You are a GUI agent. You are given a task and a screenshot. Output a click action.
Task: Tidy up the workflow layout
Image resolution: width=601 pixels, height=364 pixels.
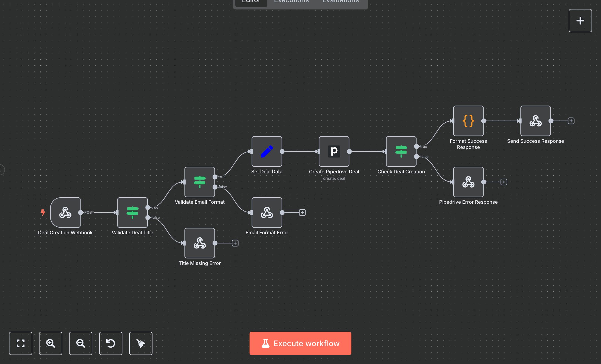click(x=141, y=343)
